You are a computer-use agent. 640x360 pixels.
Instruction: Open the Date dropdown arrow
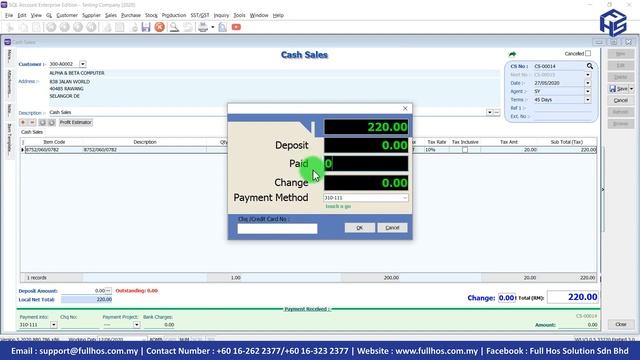588,83
